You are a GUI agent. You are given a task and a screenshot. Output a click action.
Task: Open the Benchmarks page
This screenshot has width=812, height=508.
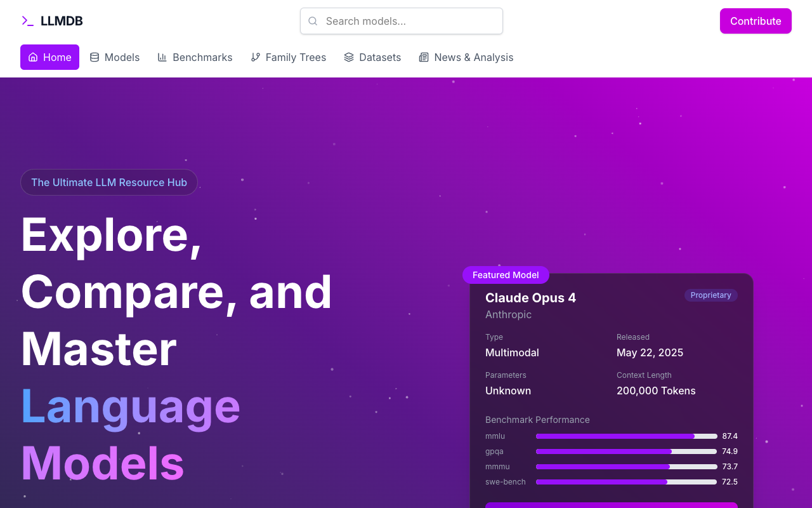pyautogui.click(x=195, y=57)
